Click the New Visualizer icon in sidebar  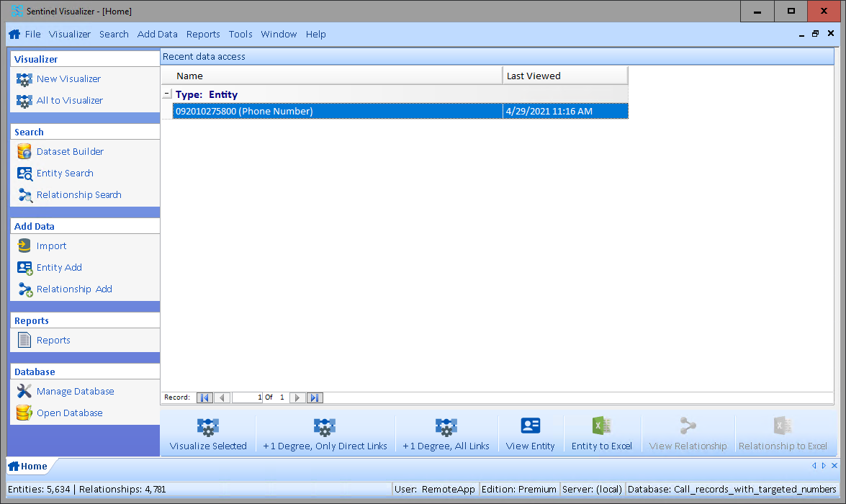[24, 79]
